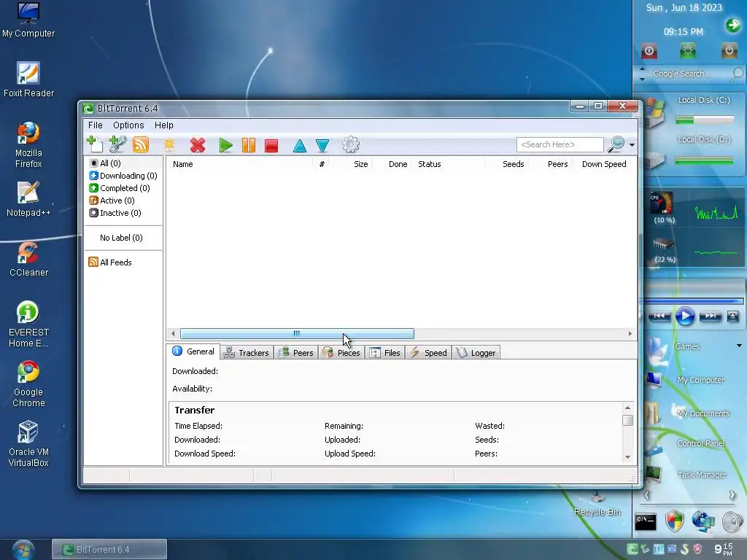Click the red Stop torrent button
The height and width of the screenshot is (560, 747).
[271, 145]
